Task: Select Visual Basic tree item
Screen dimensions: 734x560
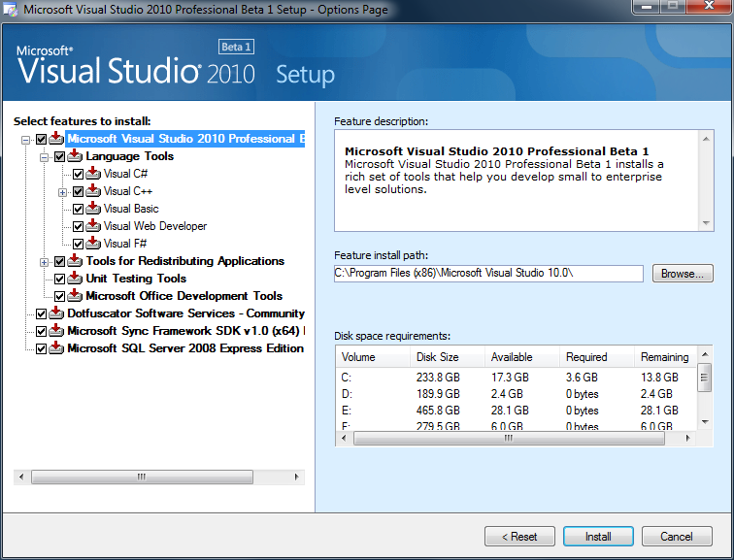Action: click(131, 209)
